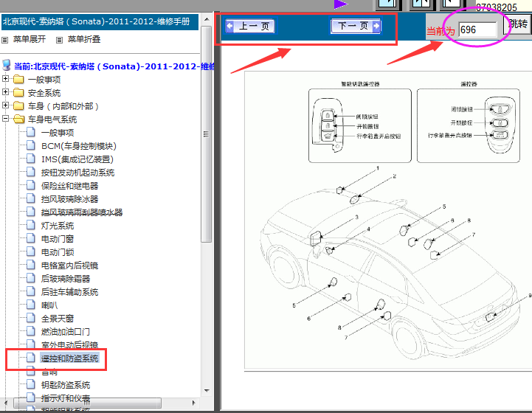532x413 pixels.
Task: Go to previous page with 上一页 button
Action: [x=251, y=26]
